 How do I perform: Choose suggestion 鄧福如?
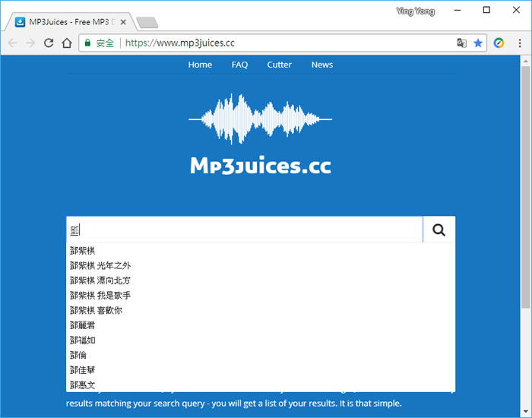[261, 340]
